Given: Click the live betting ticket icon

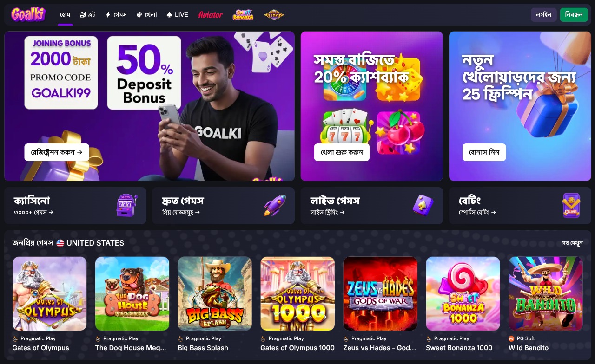Looking at the screenshot, I should 571,206.
